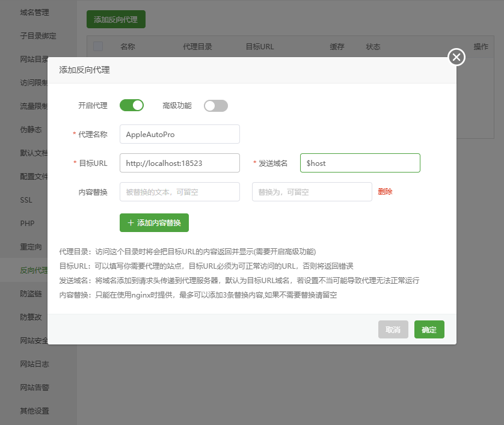Click the red 删除 link
Viewport: 504px width, 425px height.
pos(385,191)
